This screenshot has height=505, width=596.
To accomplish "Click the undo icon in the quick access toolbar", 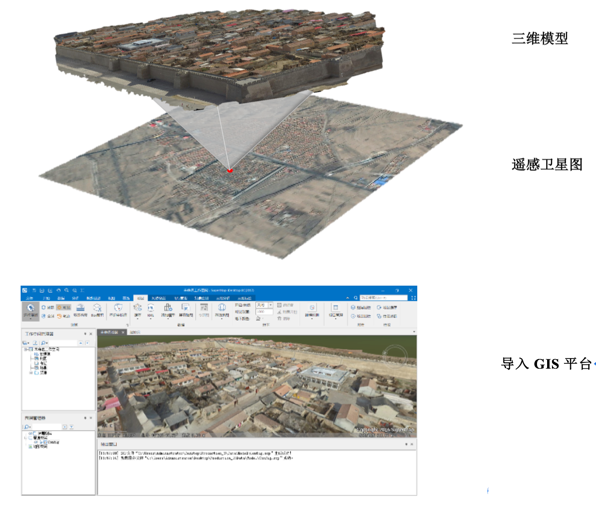I will 59,290.
